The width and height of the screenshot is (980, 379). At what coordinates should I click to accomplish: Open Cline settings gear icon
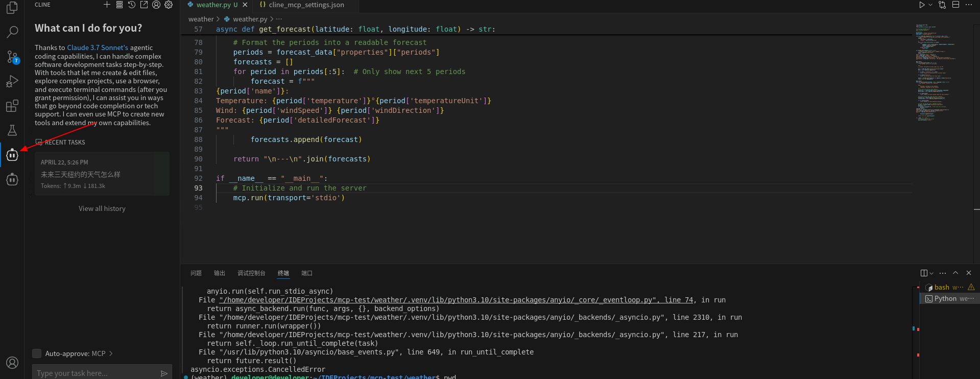click(x=169, y=5)
